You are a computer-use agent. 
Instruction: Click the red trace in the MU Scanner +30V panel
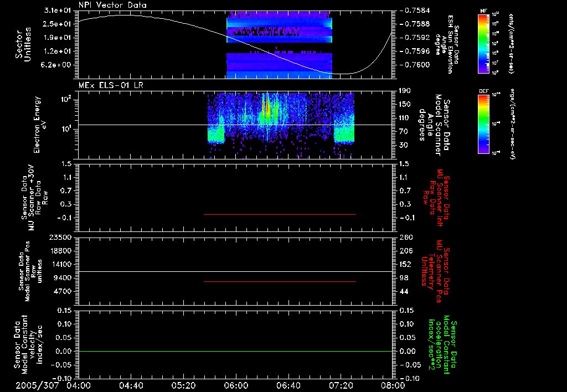click(280, 214)
